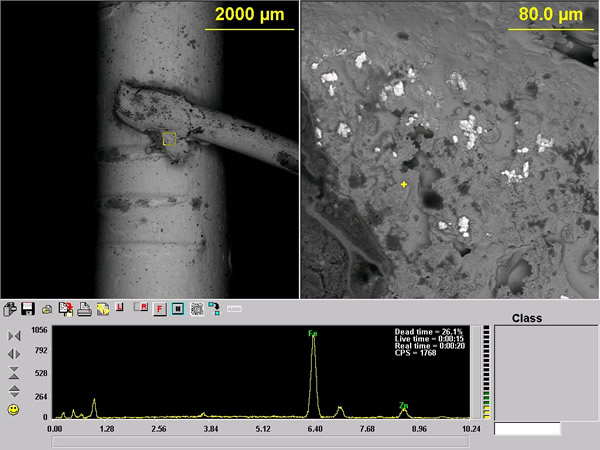Viewport: 600px width, 450px height.
Task: Click the high-magnification surface SEM image
Action: click(450, 149)
